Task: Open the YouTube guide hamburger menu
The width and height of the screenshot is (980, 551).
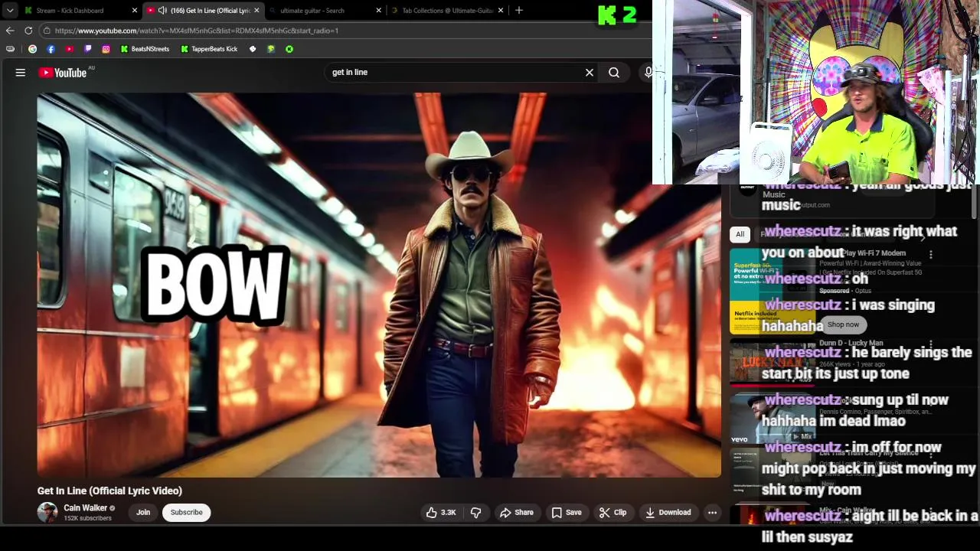Action: pyautogui.click(x=21, y=73)
